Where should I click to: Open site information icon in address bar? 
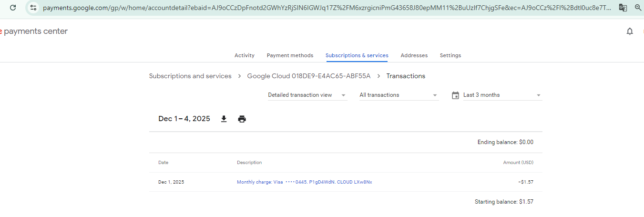33,8
